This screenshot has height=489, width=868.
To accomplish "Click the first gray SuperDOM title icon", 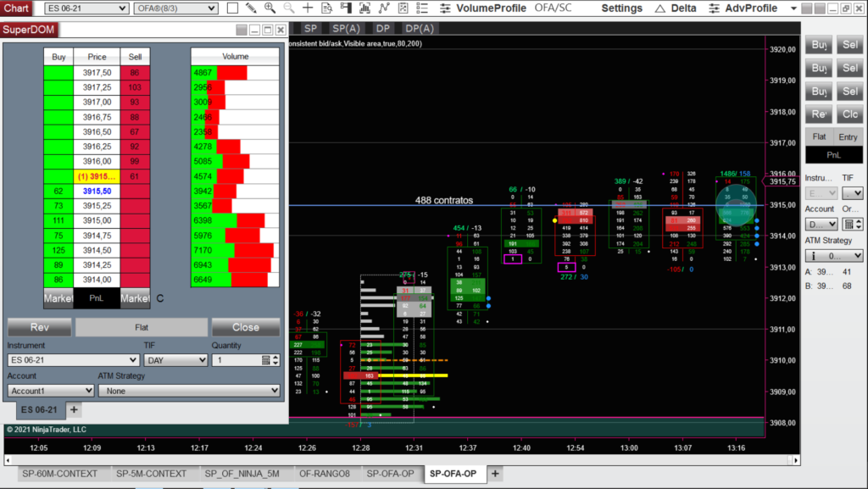I will point(242,30).
